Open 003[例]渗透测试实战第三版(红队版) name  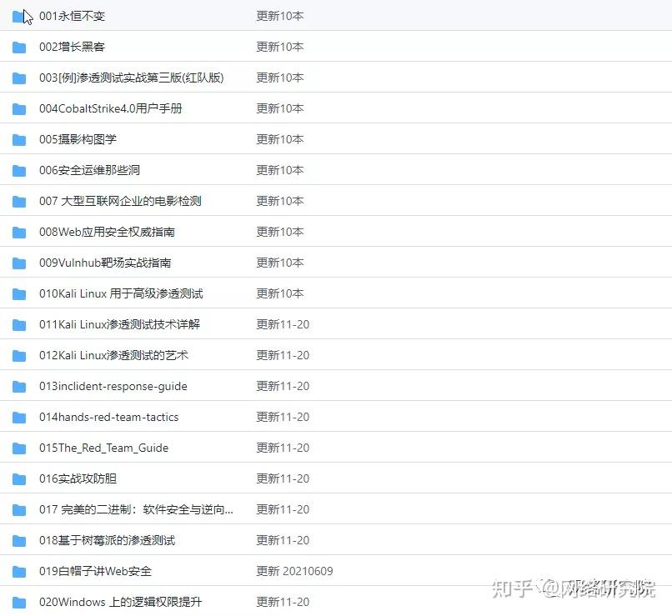pyautogui.click(x=132, y=78)
